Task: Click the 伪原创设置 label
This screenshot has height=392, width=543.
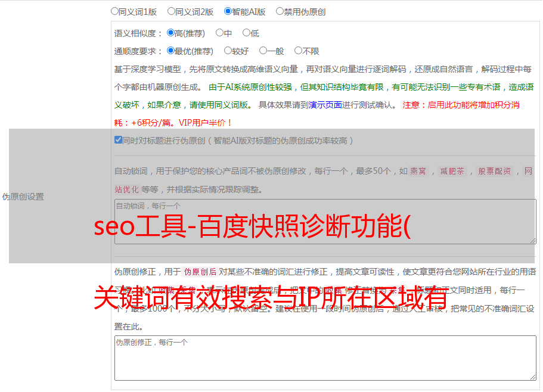Action: point(23,197)
